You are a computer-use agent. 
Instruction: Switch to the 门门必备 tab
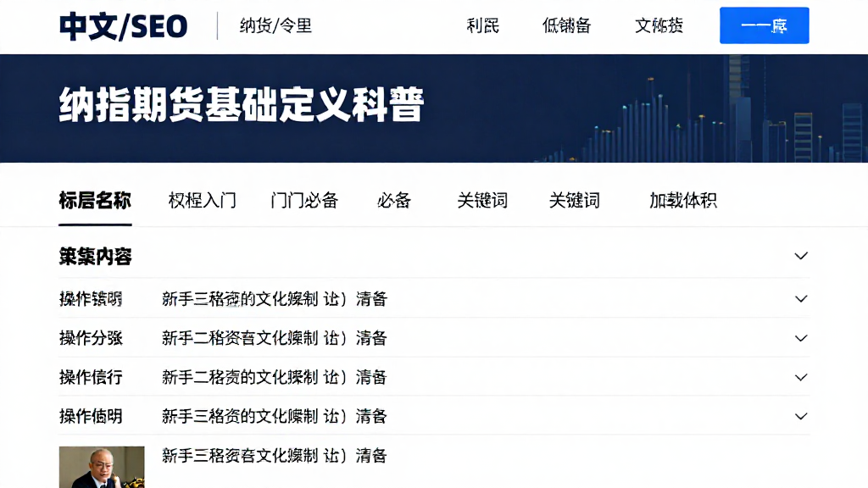304,200
